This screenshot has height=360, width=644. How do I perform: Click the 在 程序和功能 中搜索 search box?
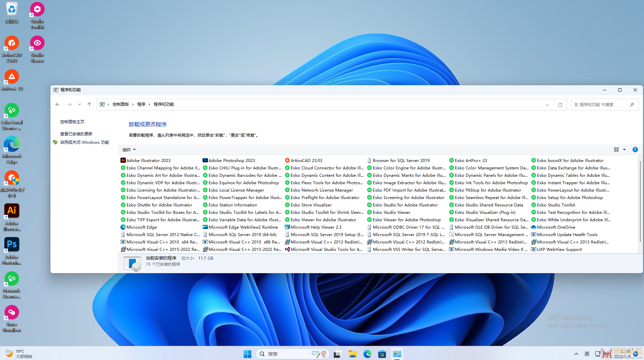(601, 105)
